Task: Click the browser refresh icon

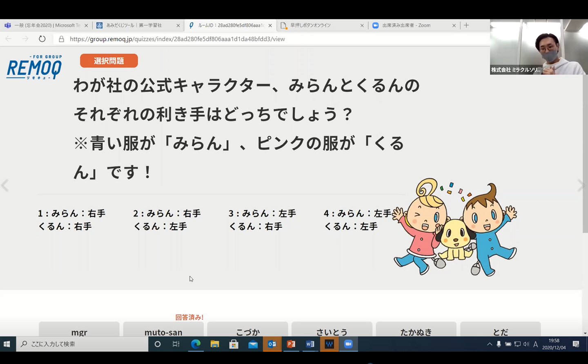Action: 42,39
